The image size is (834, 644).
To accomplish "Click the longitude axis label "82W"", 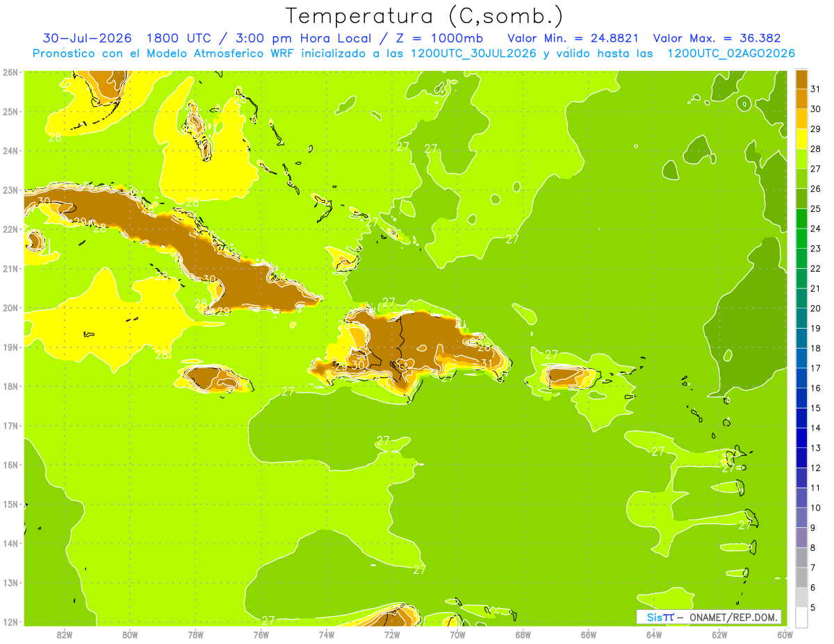I will 64,634.
